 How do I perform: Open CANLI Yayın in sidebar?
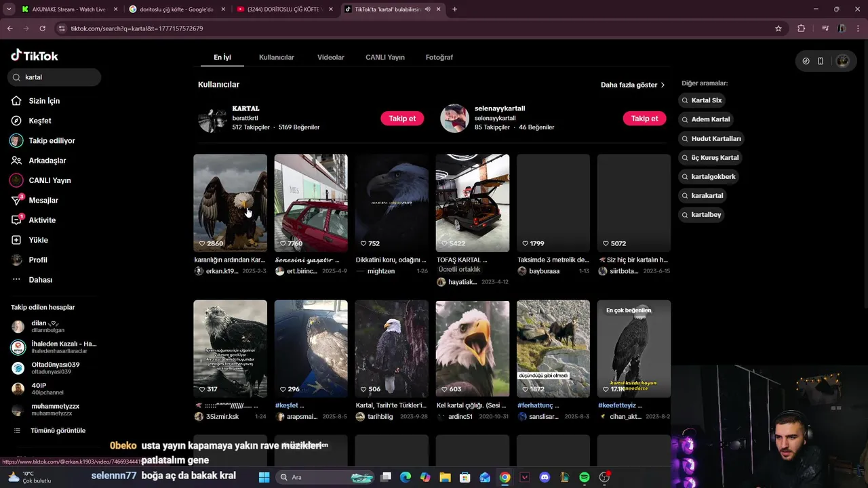click(x=50, y=180)
